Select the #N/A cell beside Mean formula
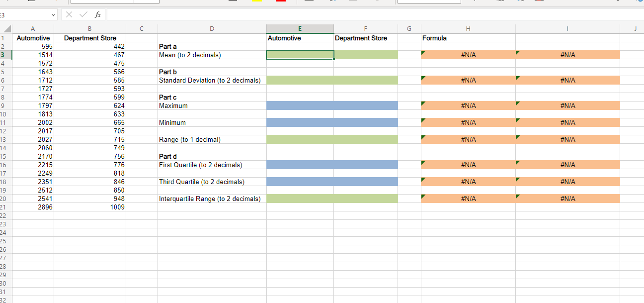 [468, 55]
